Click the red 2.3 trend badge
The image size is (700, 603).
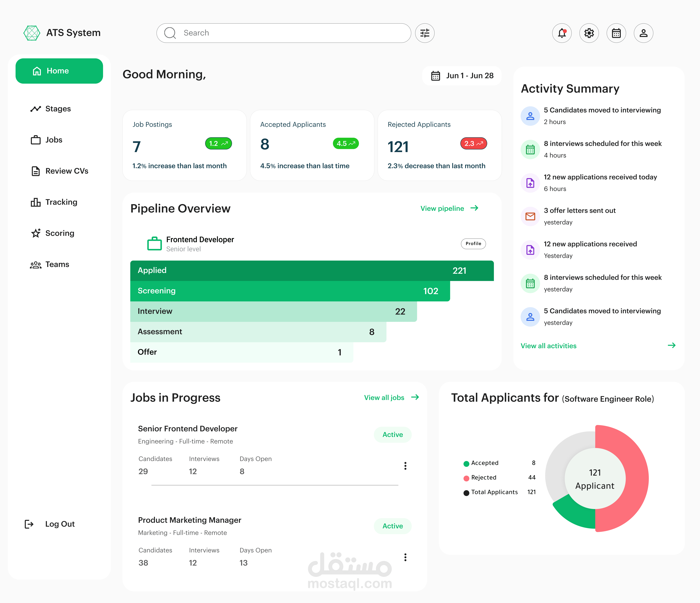pyautogui.click(x=474, y=143)
